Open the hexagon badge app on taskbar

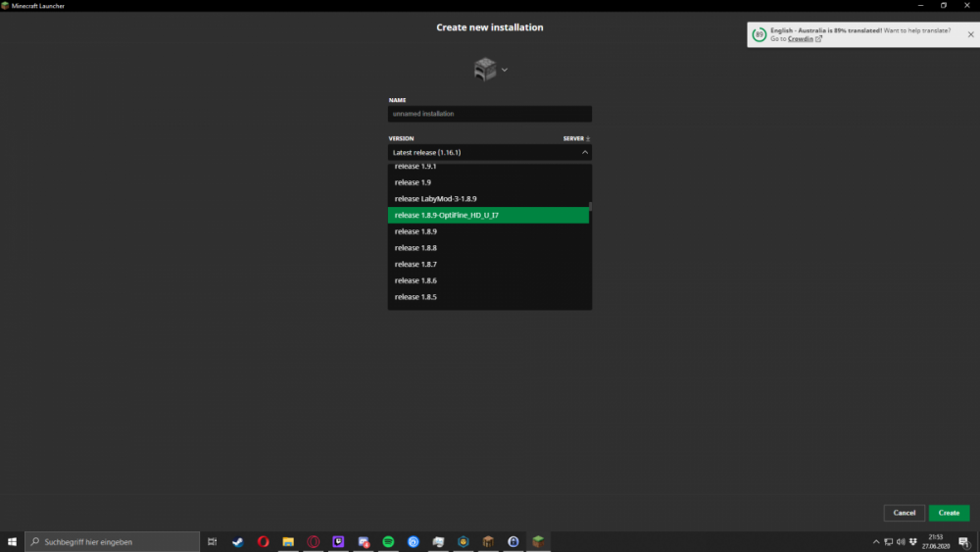(x=464, y=541)
